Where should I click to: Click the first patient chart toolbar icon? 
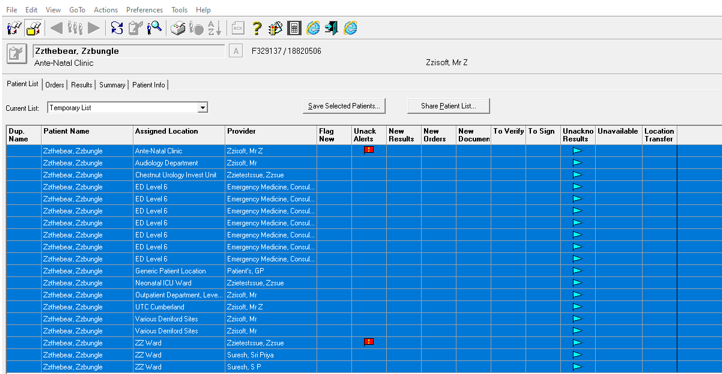(x=15, y=29)
